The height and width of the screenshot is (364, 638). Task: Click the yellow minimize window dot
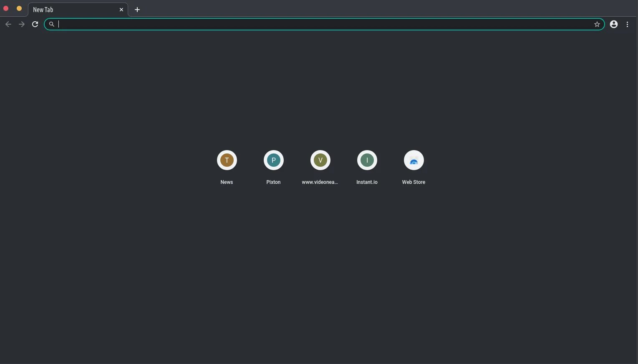tap(19, 8)
